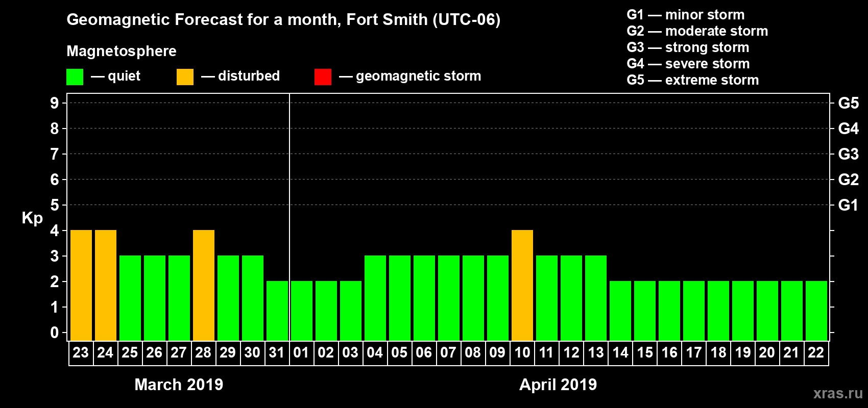Click the 'quiet' legend label
This screenshot has height=408, width=868.
click(124, 76)
